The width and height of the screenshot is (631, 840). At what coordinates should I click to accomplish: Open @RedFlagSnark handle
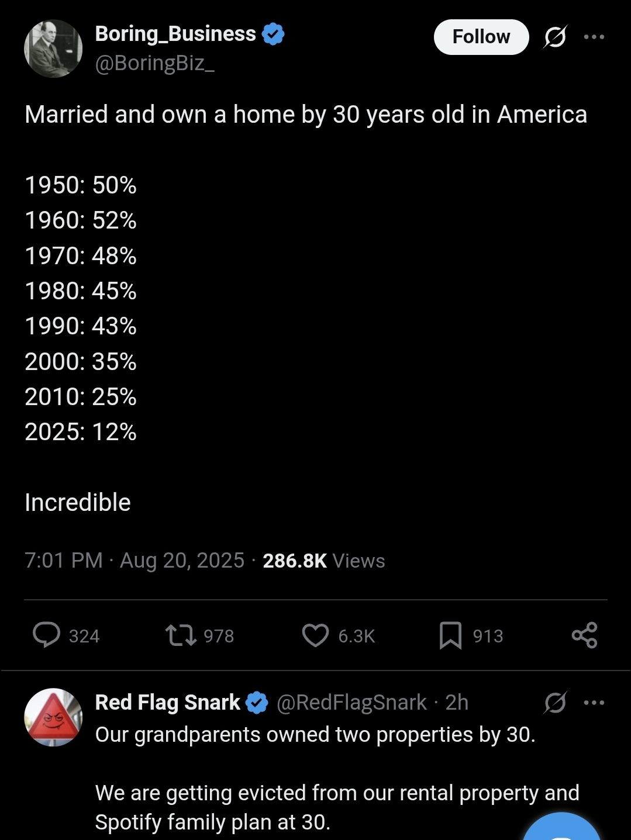tap(351, 703)
